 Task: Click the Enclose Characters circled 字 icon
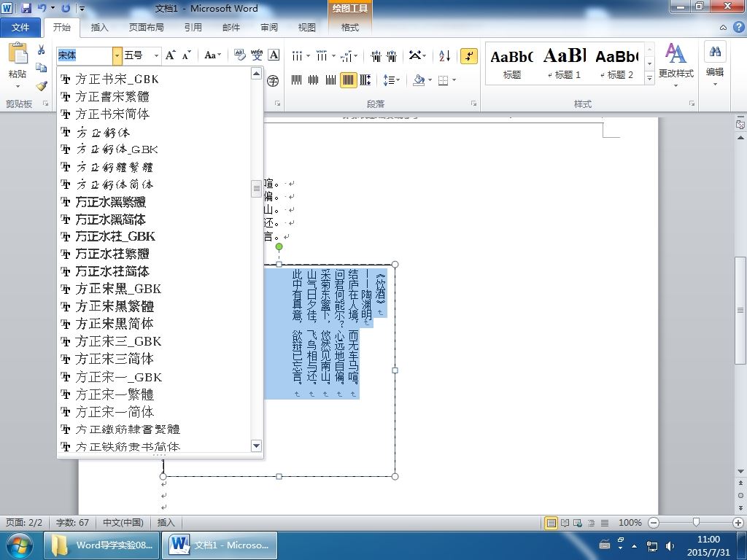(x=273, y=80)
